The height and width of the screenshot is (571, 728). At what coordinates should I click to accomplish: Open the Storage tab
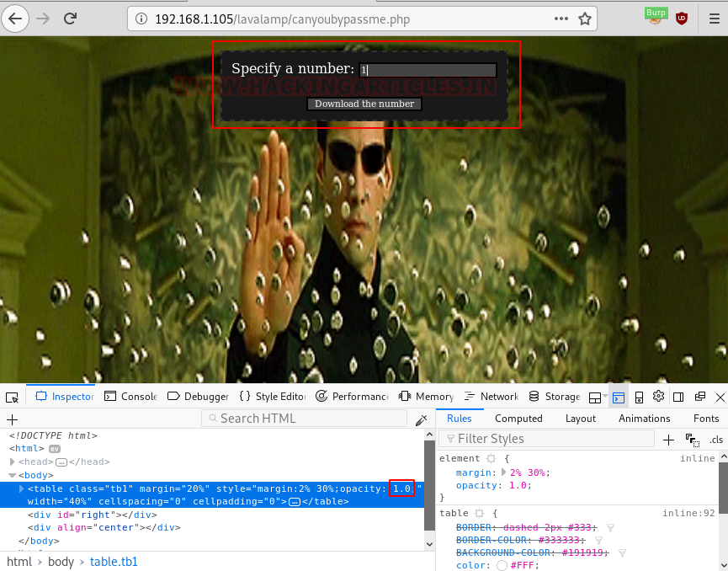[x=555, y=397]
